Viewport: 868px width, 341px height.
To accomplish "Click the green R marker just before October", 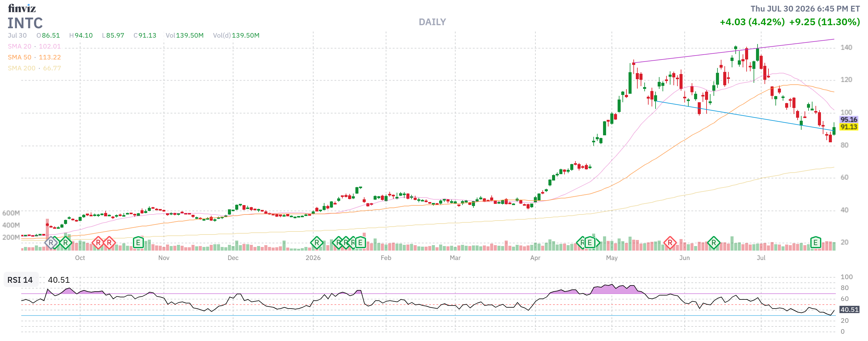I will 65,243.
